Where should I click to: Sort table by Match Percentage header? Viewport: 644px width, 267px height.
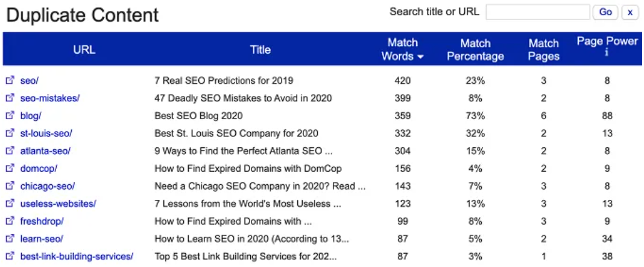pos(475,50)
